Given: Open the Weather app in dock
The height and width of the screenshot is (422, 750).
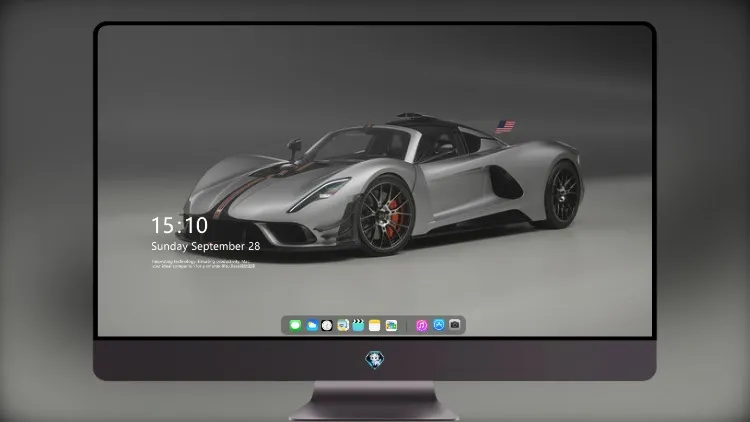Looking at the screenshot, I should [312, 325].
